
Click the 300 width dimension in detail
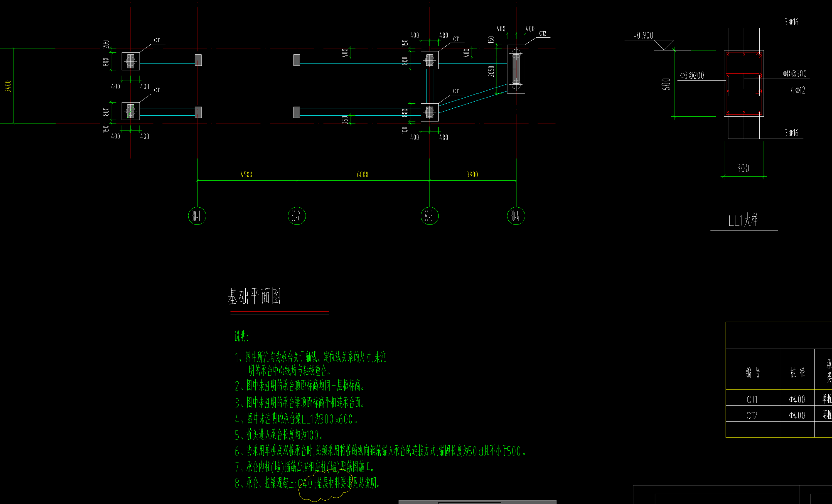[743, 168]
